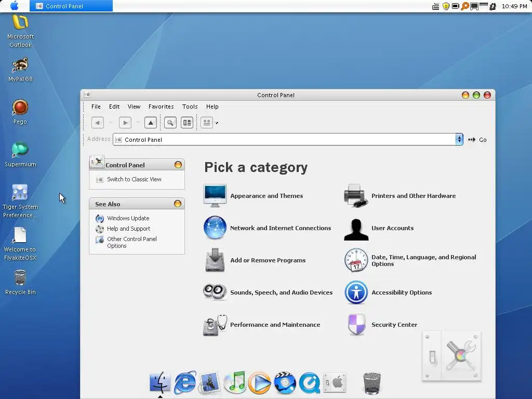
Task: Open Other Control Panel Options link
Action: pyautogui.click(x=131, y=242)
